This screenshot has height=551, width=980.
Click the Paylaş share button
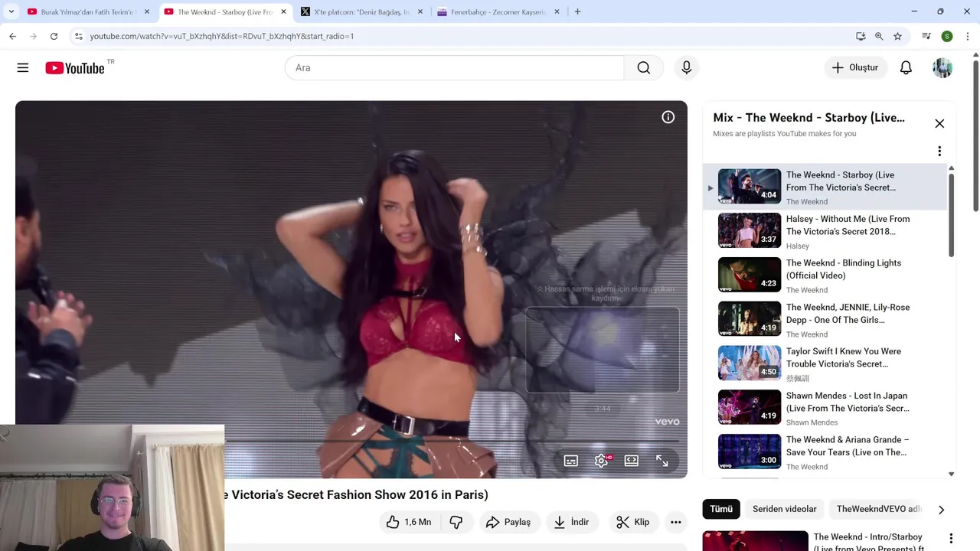coord(508,522)
